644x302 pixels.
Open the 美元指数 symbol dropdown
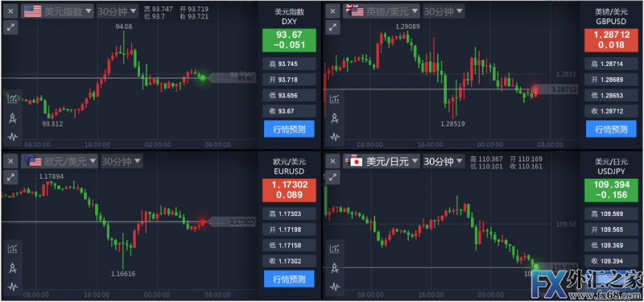57,11
